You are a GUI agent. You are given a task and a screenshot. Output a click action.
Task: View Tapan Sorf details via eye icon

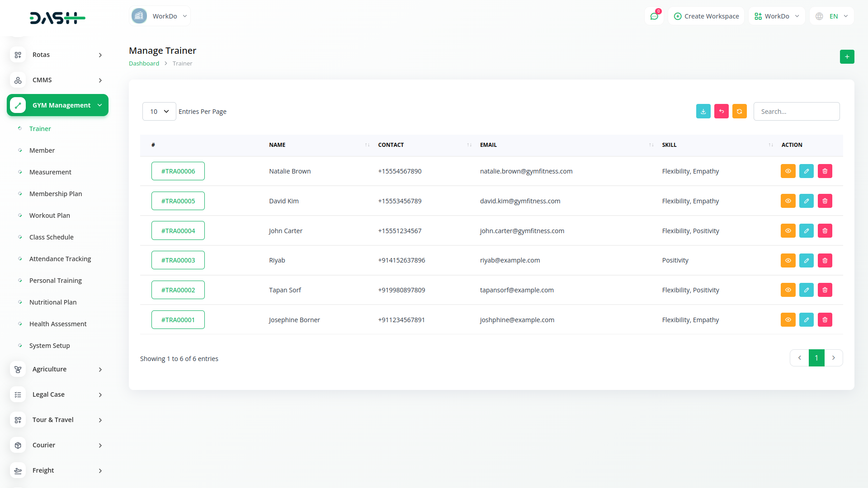point(788,290)
